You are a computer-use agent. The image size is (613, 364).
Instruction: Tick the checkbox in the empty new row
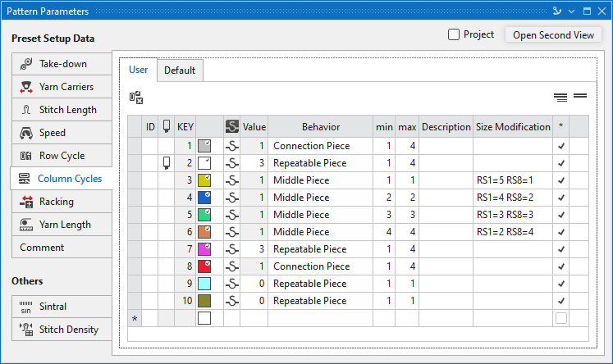coord(561,318)
